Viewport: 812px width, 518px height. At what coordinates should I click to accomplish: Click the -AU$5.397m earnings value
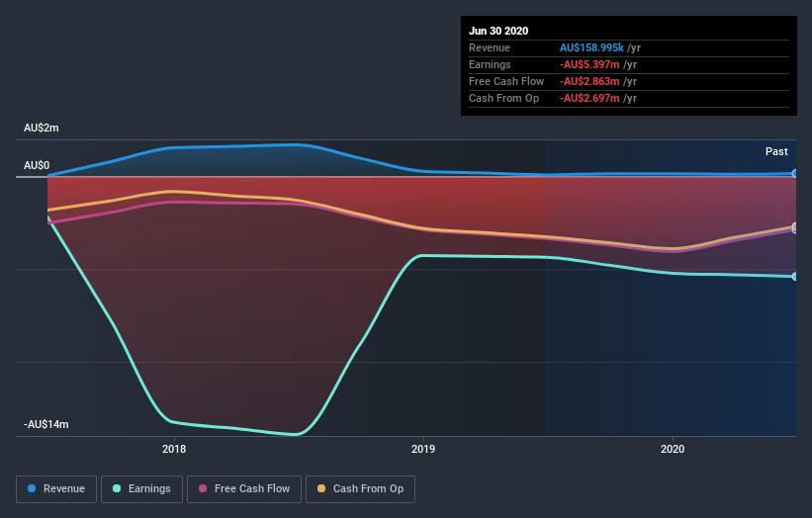[589, 64]
